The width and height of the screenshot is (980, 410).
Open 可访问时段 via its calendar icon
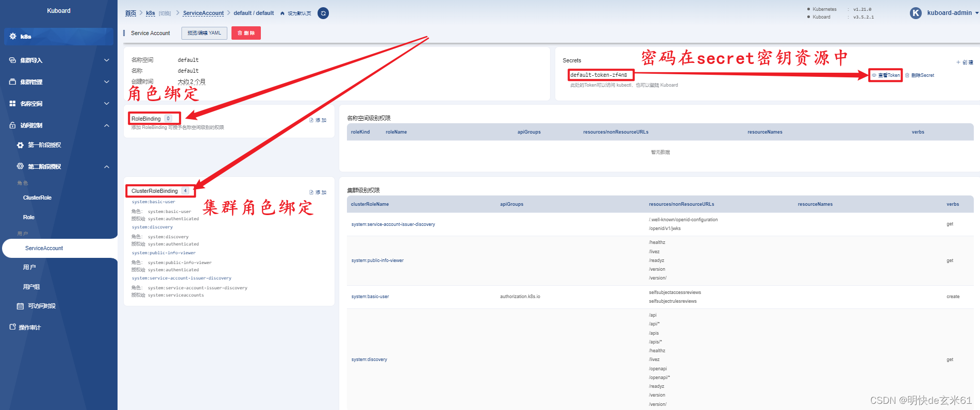click(x=20, y=306)
